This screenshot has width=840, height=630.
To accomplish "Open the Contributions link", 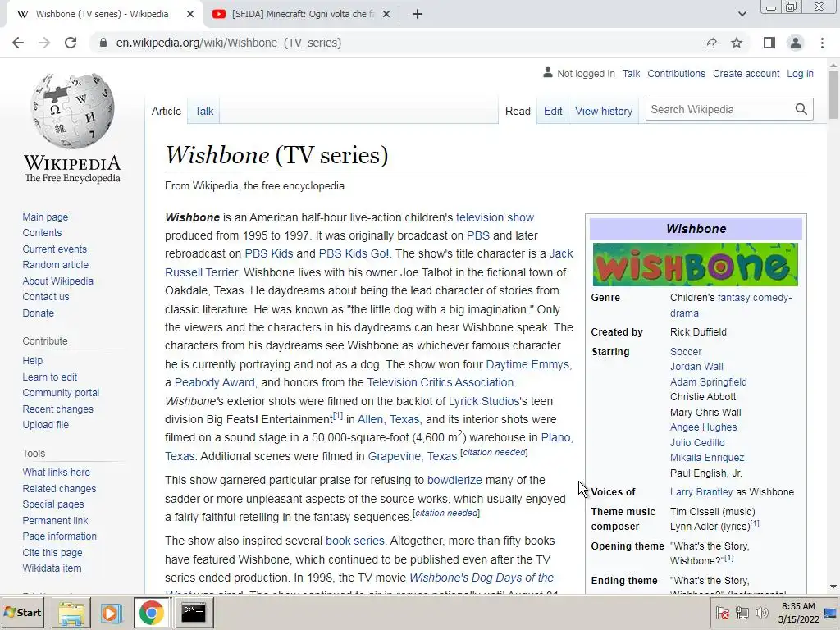I will point(676,73).
